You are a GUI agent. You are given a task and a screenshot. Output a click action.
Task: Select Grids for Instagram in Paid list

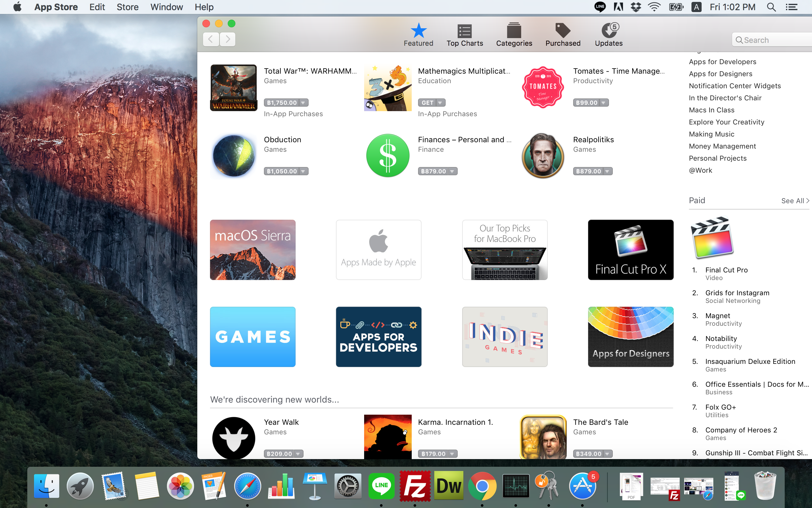tap(737, 293)
